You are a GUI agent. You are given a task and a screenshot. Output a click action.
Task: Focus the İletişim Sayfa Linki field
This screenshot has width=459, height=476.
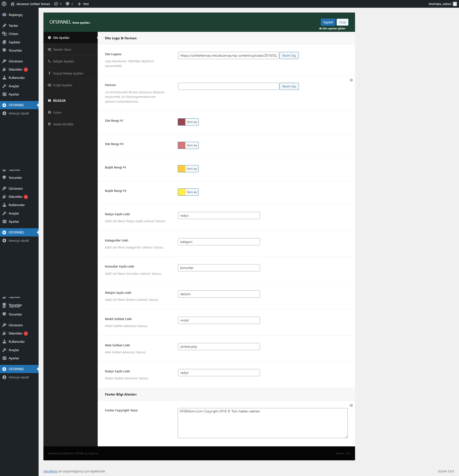tap(219, 294)
